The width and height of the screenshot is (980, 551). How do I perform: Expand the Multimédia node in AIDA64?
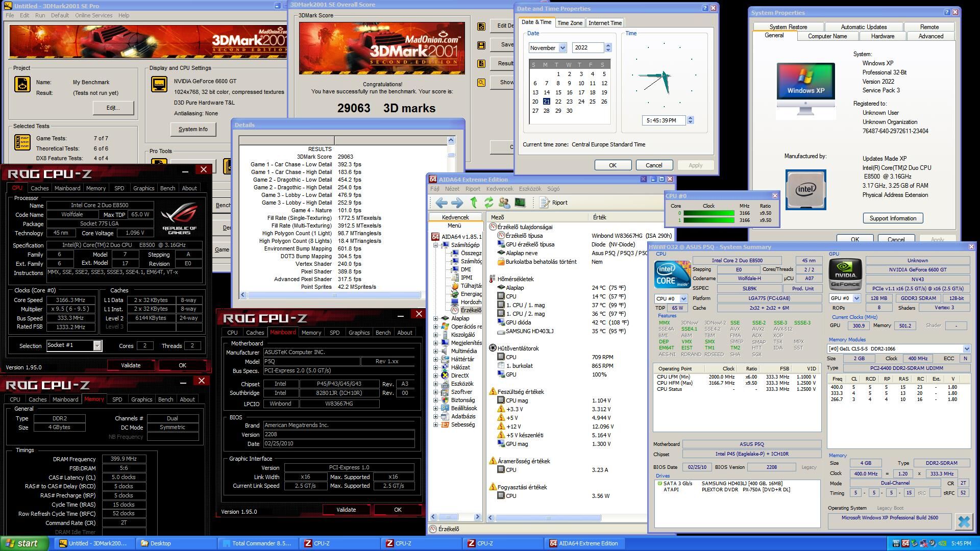coord(436,351)
